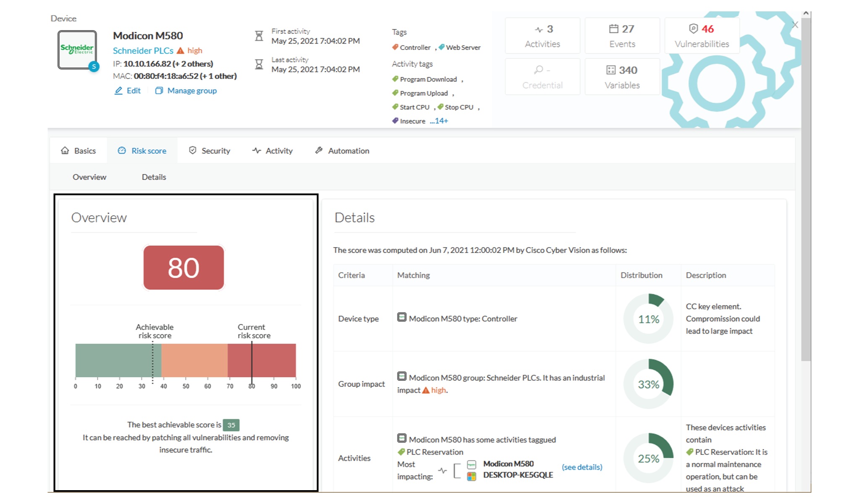This screenshot has width=859, height=504.
Task: Open the Activity tab
Action: [x=272, y=151]
